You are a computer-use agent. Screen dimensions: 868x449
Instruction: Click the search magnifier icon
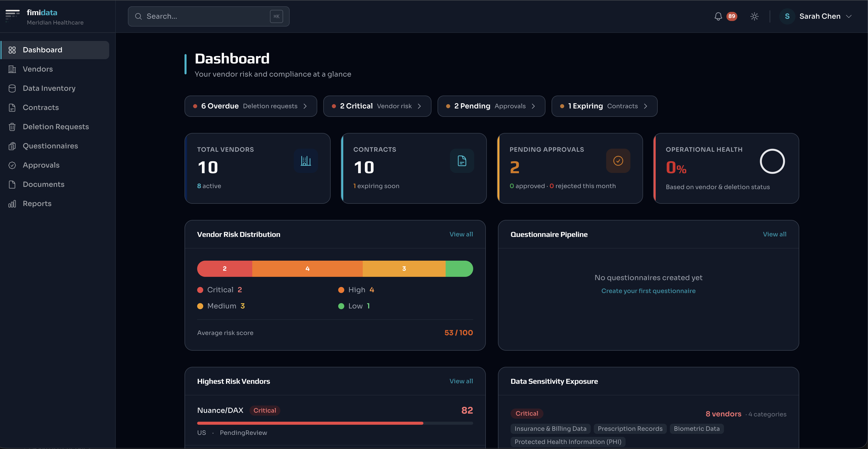pyautogui.click(x=138, y=16)
